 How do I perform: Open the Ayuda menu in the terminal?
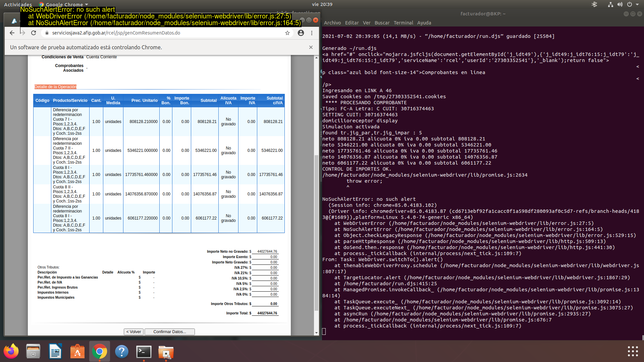pyautogui.click(x=424, y=23)
